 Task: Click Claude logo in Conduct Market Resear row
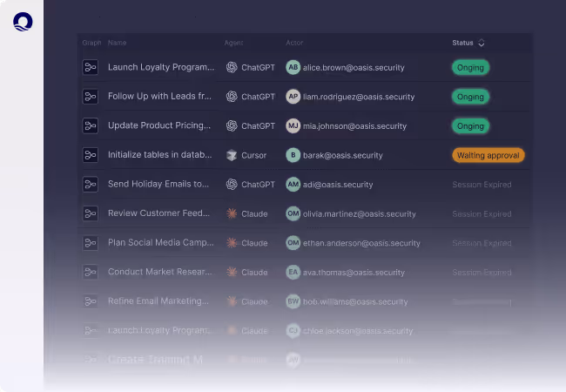click(x=232, y=272)
